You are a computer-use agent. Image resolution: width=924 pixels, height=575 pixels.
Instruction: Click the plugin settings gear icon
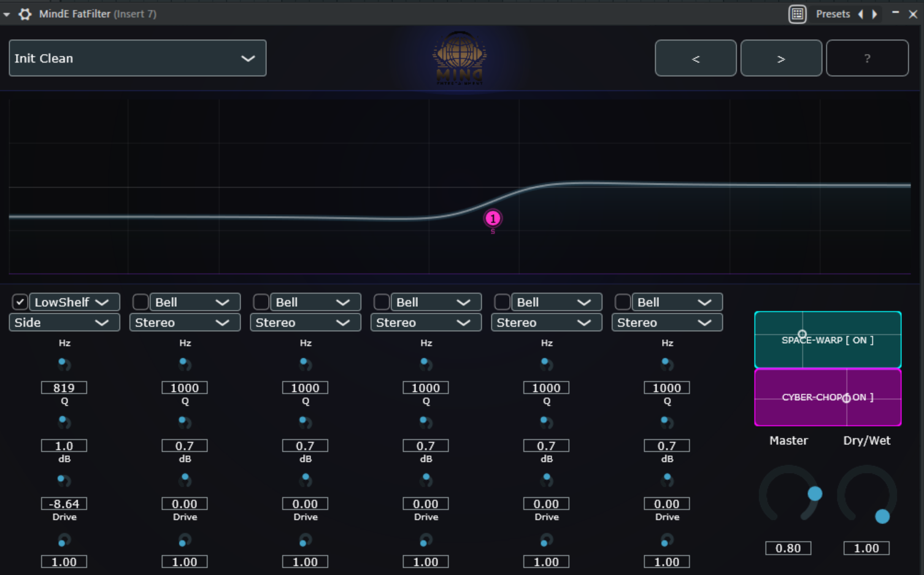click(x=25, y=14)
